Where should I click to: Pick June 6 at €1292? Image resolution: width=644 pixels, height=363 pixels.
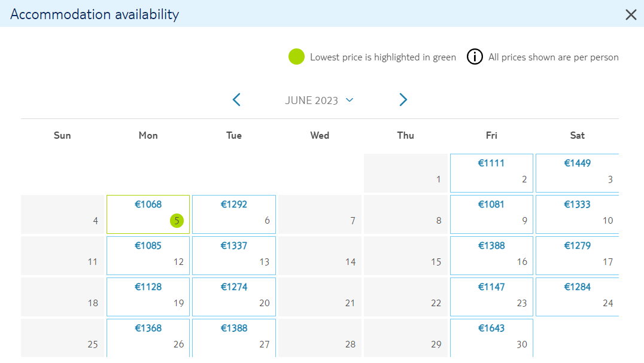[233, 214]
